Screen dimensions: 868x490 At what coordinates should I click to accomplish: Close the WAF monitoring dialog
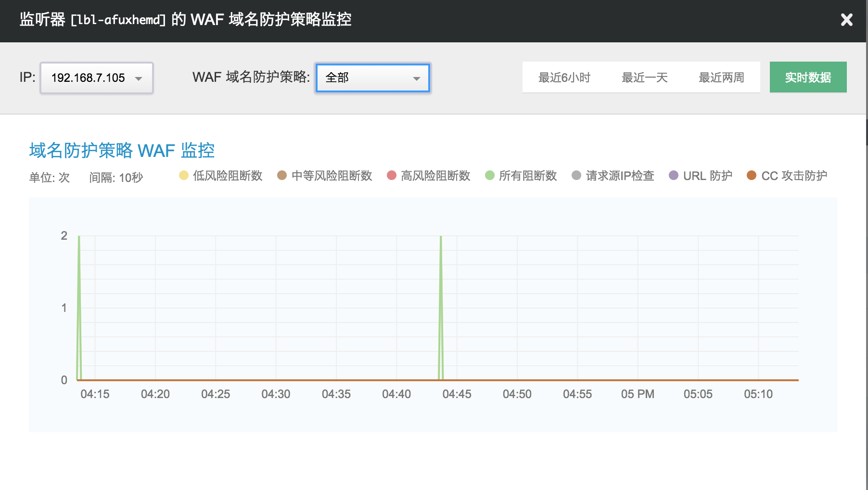click(846, 20)
